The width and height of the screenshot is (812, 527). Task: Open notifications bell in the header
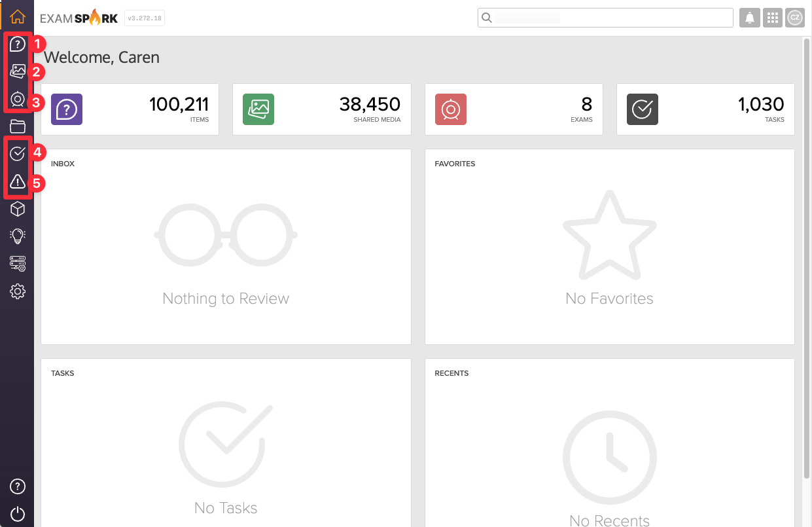749,18
